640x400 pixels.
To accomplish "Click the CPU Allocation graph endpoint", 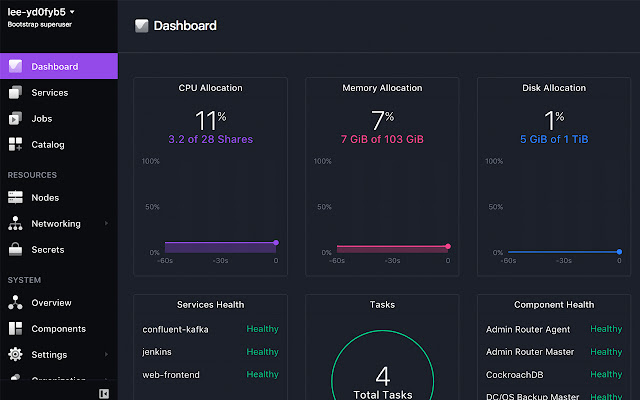I will [x=275, y=242].
